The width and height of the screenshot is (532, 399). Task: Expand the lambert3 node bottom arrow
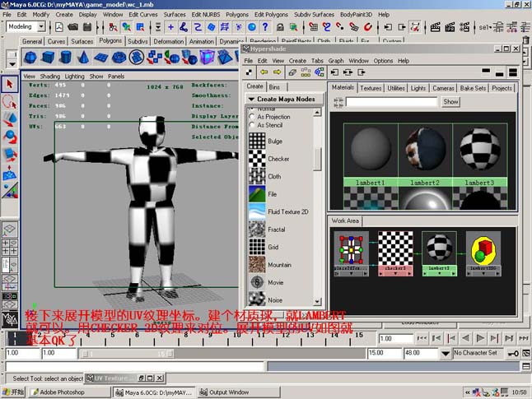pos(440,273)
